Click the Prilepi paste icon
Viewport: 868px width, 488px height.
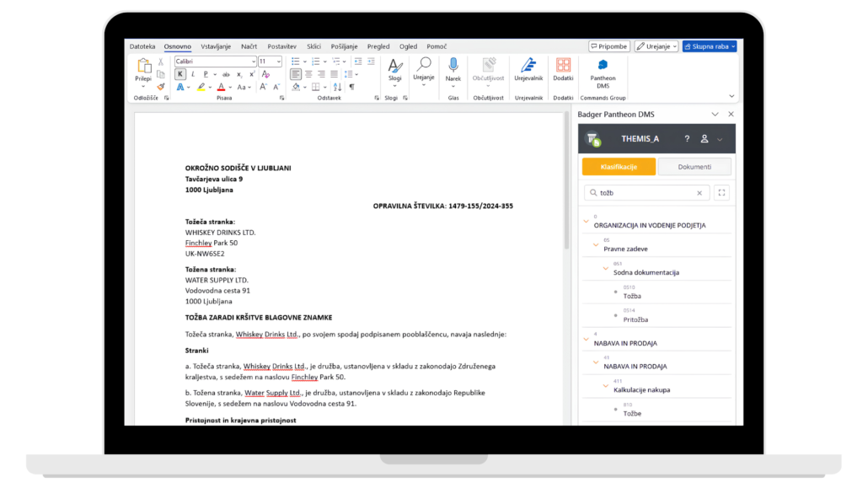[x=143, y=66]
